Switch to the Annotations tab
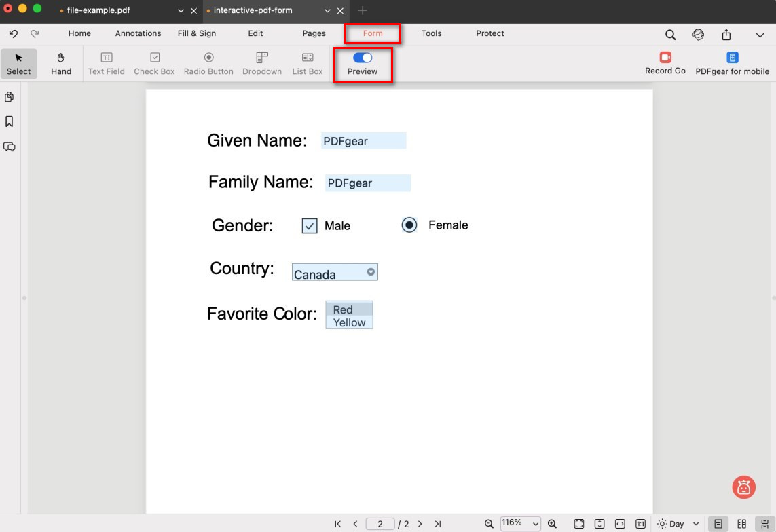Screen dimensions: 776x532 tap(138, 33)
